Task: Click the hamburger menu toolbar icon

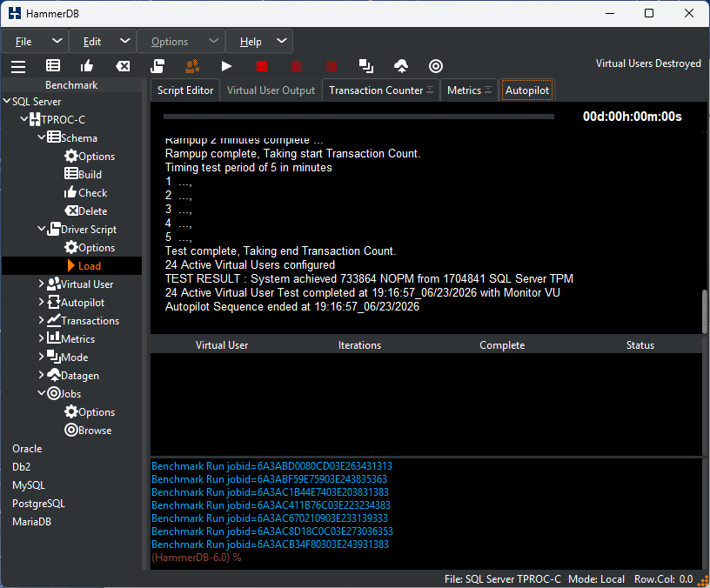Action: (18, 66)
